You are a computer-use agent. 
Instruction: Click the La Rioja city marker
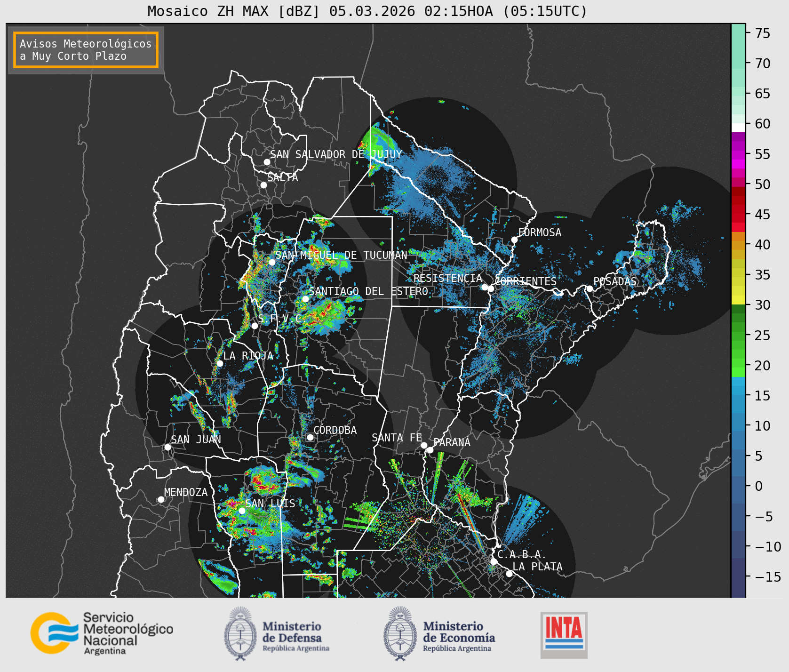220,363
